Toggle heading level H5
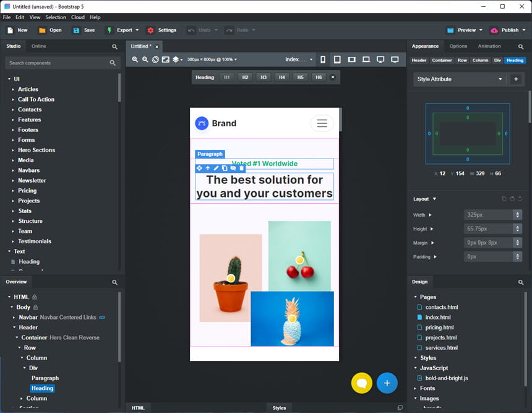Viewport: 532px width, 413px height. pos(300,77)
